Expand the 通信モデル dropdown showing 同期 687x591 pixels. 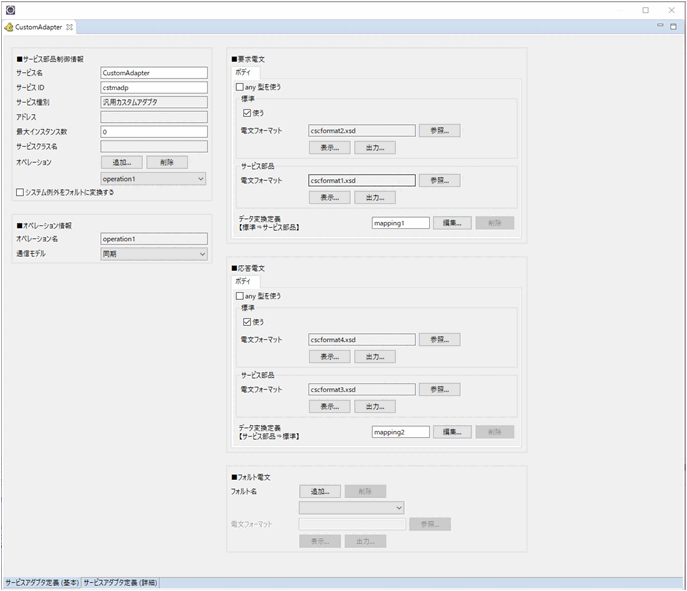point(153,254)
